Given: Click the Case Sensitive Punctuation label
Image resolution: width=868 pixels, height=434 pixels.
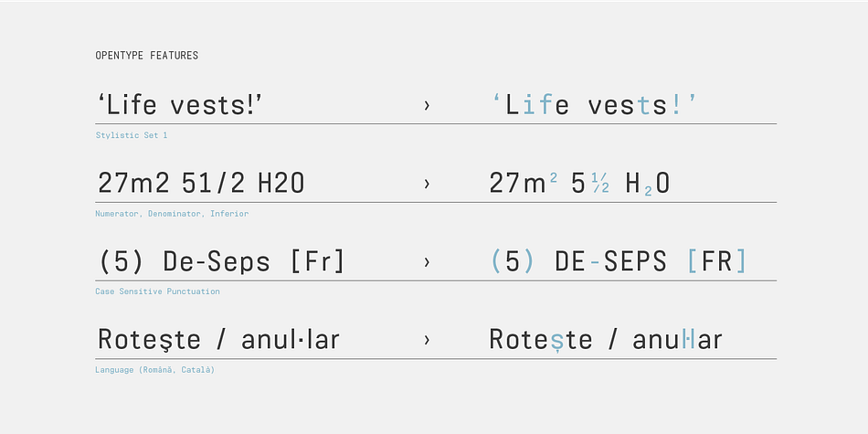Looking at the screenshot, I should point(157,291).
